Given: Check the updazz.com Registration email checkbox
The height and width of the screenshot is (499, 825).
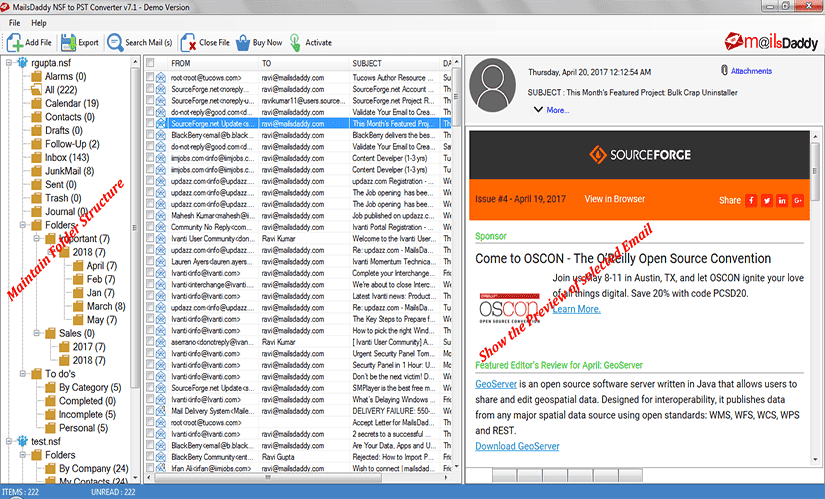Looking at the screenshot, I should tap(150, 181).
